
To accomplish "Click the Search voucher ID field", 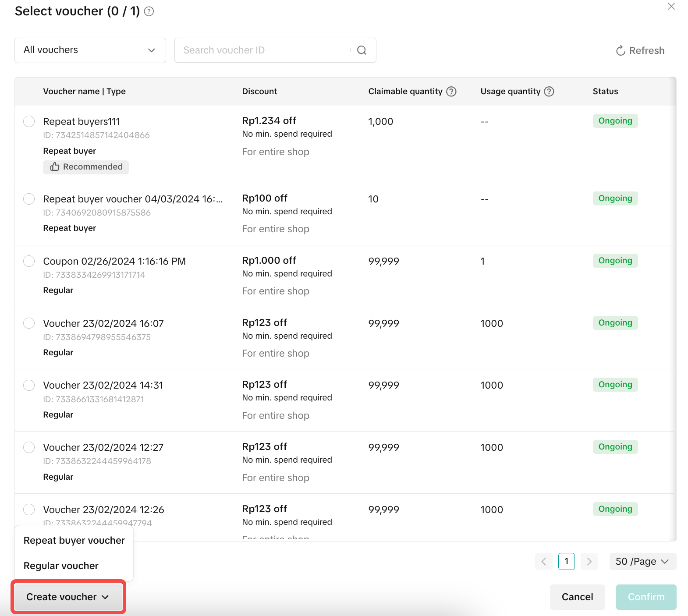I will [x=265, y=50].
